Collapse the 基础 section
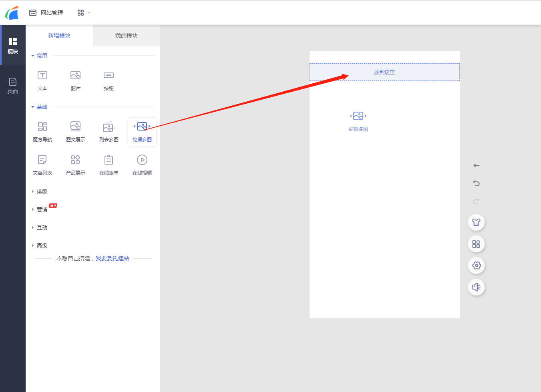The height and width of the screenshot is (392, 541). (x=39, y=107)
